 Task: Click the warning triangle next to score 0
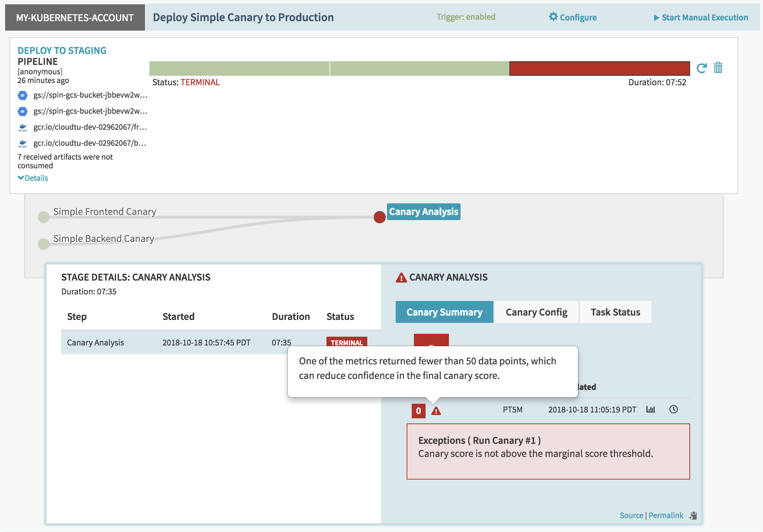click(x=436, y=411)
